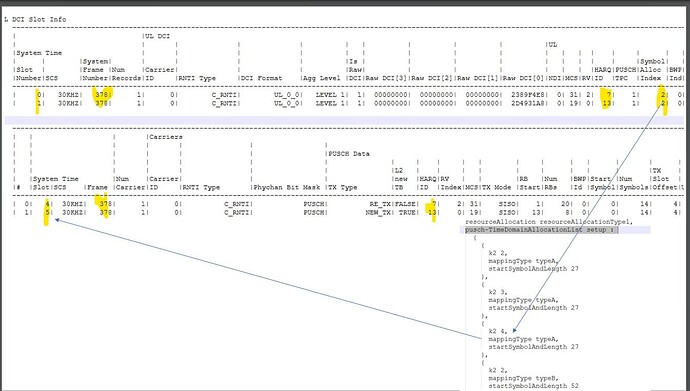
Task: Click 'resourceAllocation resourceAllocationType1' line
Action: 549,222
